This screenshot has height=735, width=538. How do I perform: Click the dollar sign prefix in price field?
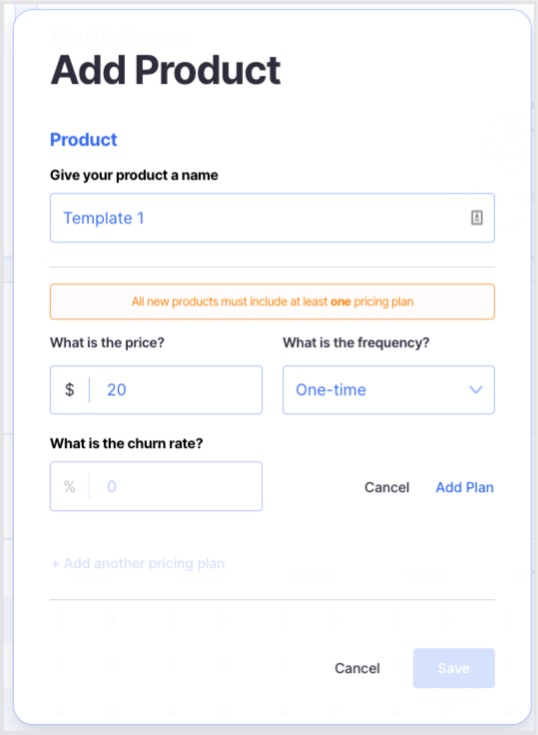[x=69, y=390]
